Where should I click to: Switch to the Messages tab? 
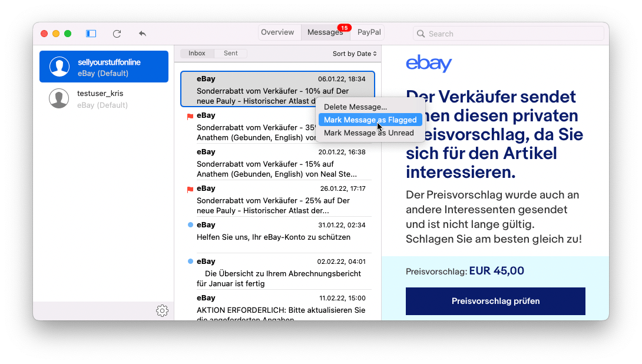(x=326, y=32)
